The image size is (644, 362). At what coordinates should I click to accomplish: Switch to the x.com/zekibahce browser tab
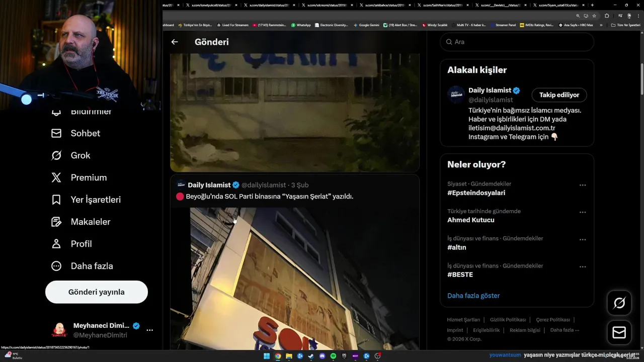click(x=384, y=5)
